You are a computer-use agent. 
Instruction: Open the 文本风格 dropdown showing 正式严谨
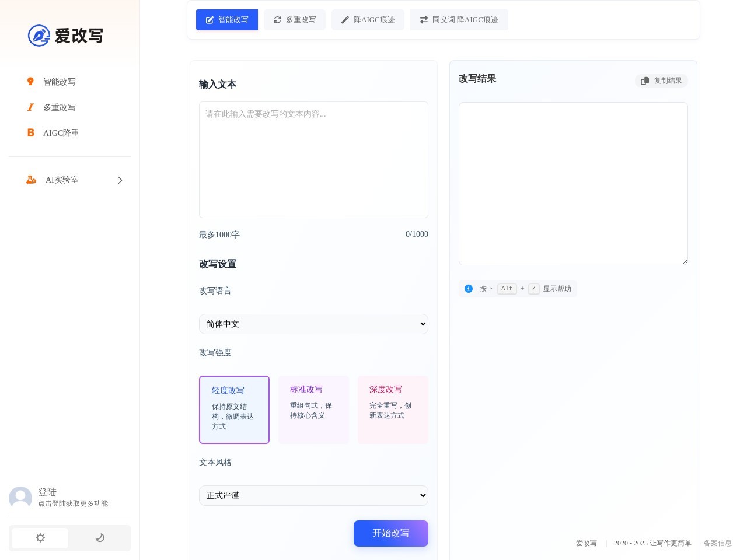click(x=313, y=496)
